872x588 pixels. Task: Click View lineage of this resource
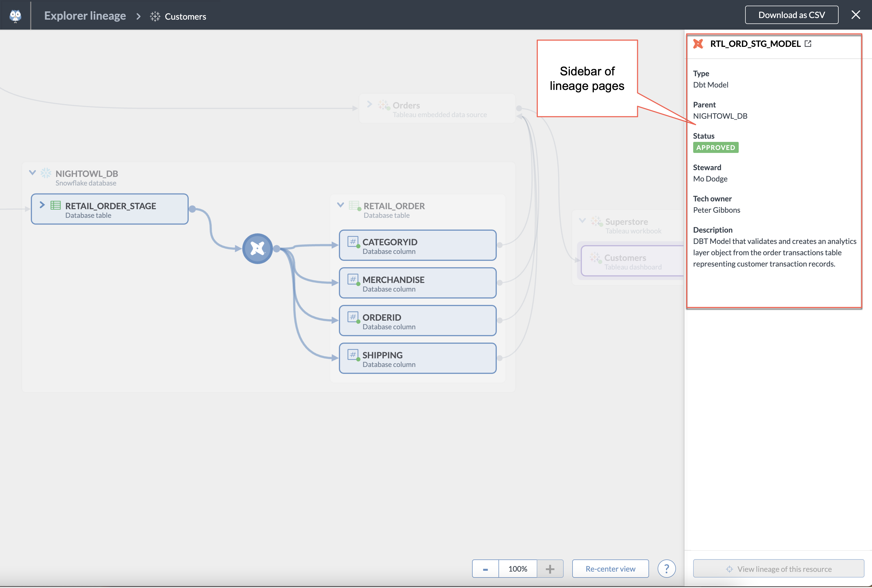point(779,569)
